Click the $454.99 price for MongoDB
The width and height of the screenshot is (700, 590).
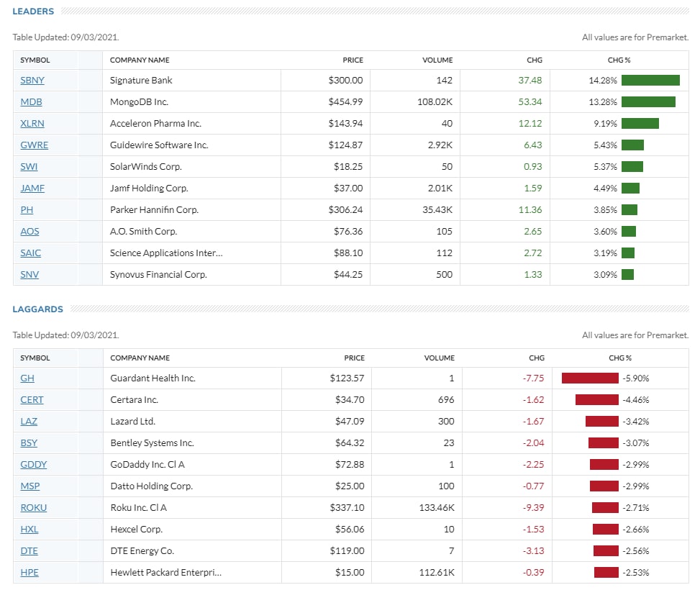click(345, 102)
